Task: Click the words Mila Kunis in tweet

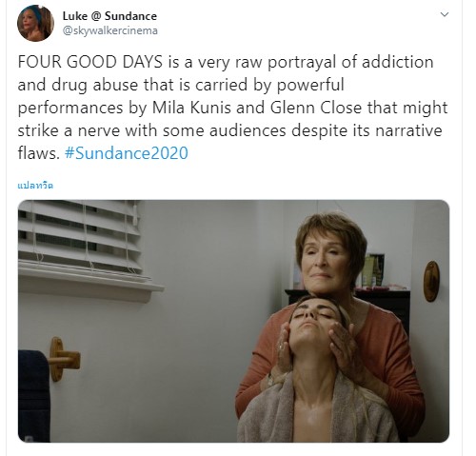Action: pos(191,108)
